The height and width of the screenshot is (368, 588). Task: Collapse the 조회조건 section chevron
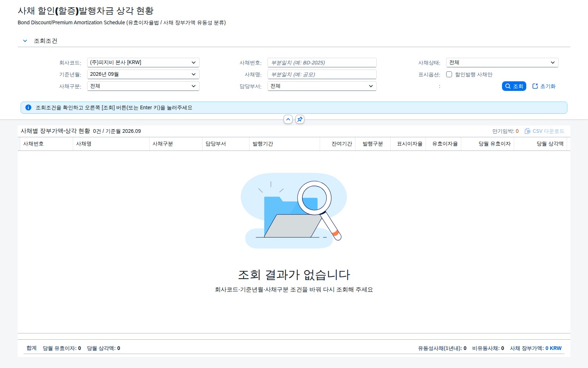pos(25,41)
